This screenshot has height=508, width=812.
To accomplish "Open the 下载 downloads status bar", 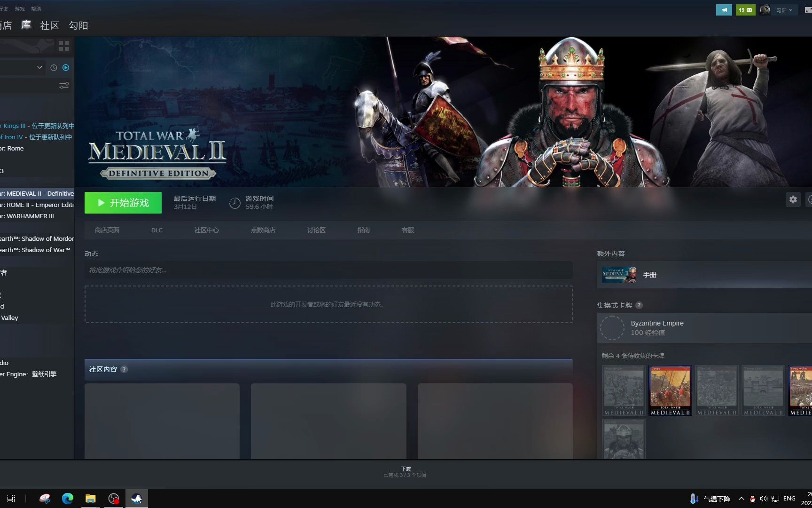I will (x=405, y=472).
